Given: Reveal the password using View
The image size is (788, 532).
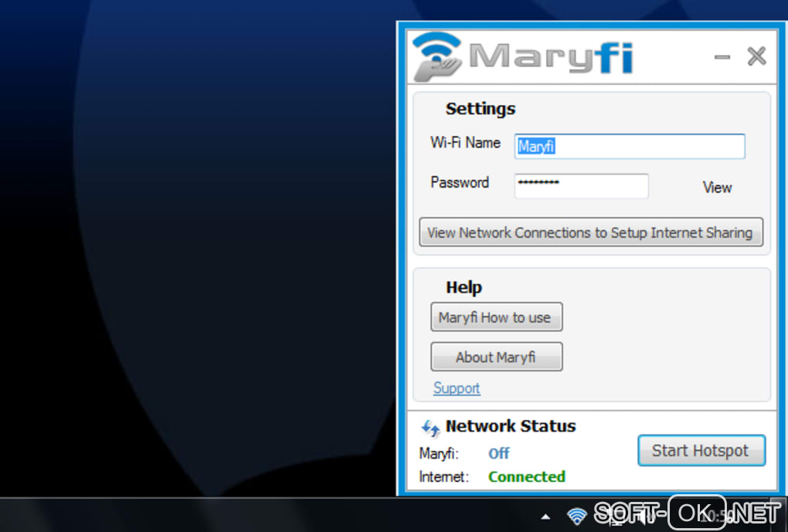Looking at the screenshot, I should (717, 188).
